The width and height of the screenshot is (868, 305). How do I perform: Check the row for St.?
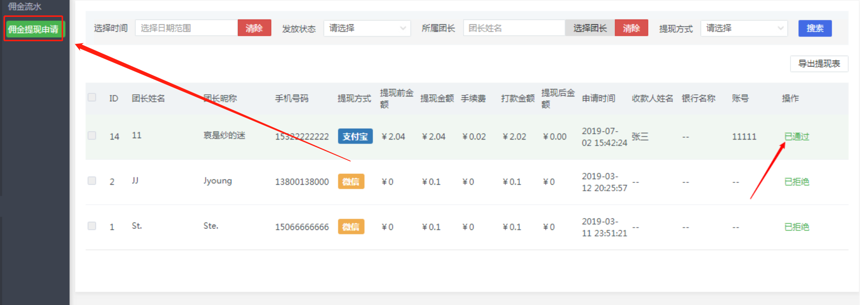tap(92, 226)
